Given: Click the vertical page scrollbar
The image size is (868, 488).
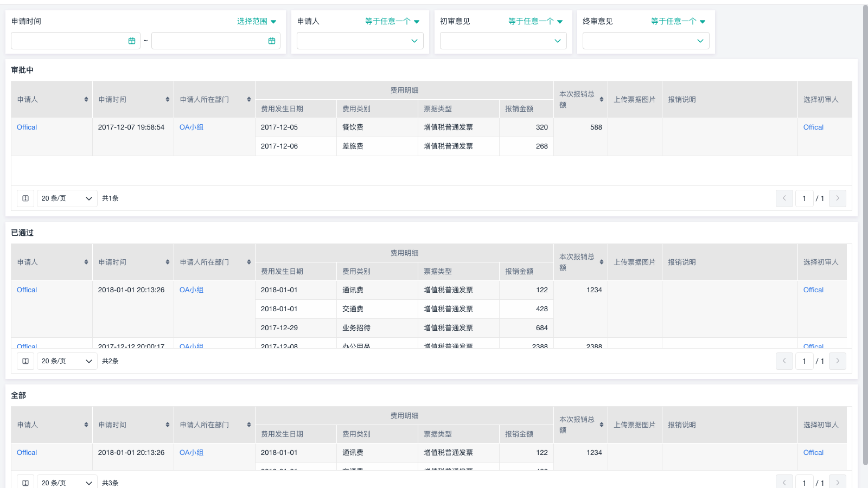Looking at the screenshot, I should 865,235.
